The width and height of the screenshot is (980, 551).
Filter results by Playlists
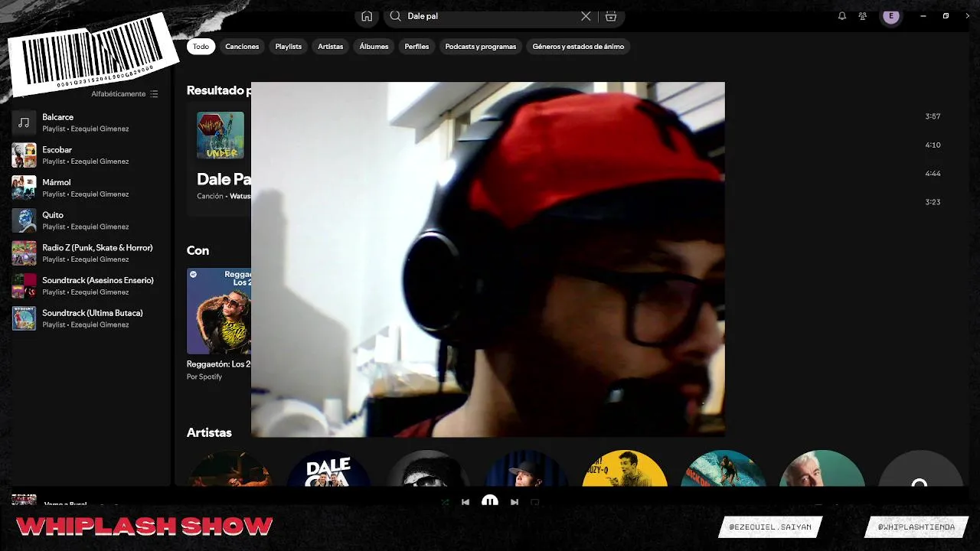289,47
